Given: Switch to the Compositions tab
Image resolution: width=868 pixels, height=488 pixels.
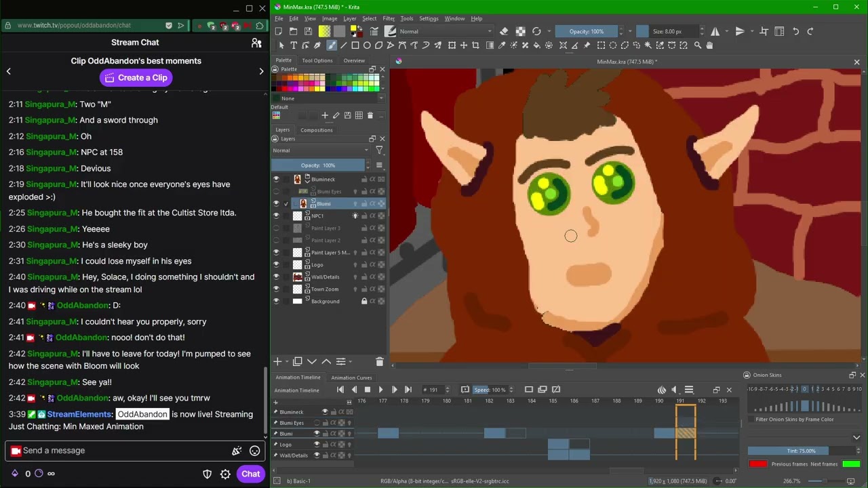Looking at the screenshot, I should point(317,130).
